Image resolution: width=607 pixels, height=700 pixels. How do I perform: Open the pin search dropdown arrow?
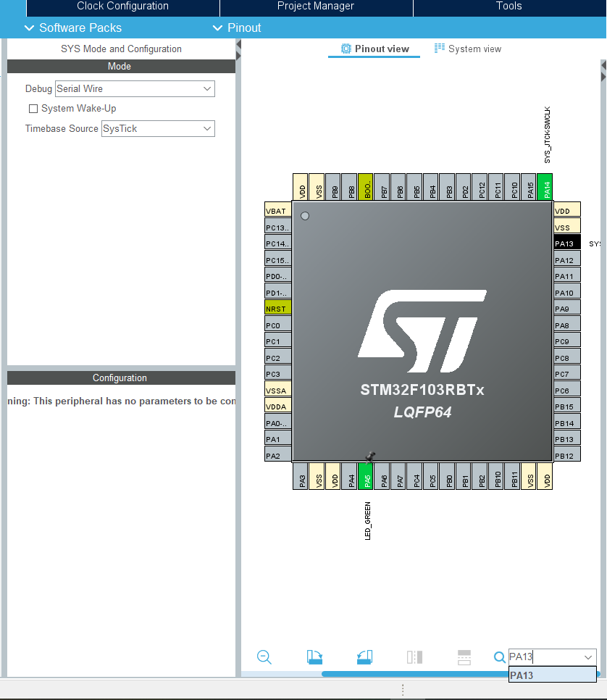588,657
